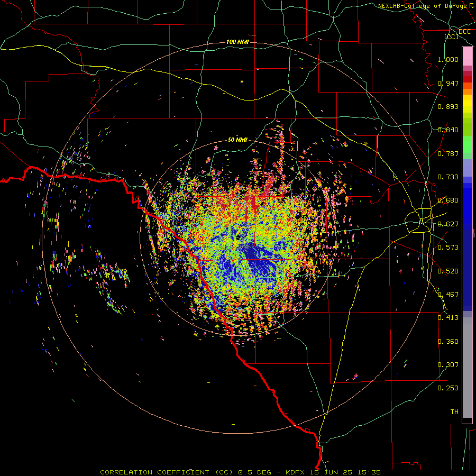Screen dimensions: 476x476
Task: Click the 0.627 legend value
Action: (x=448, y=224)
